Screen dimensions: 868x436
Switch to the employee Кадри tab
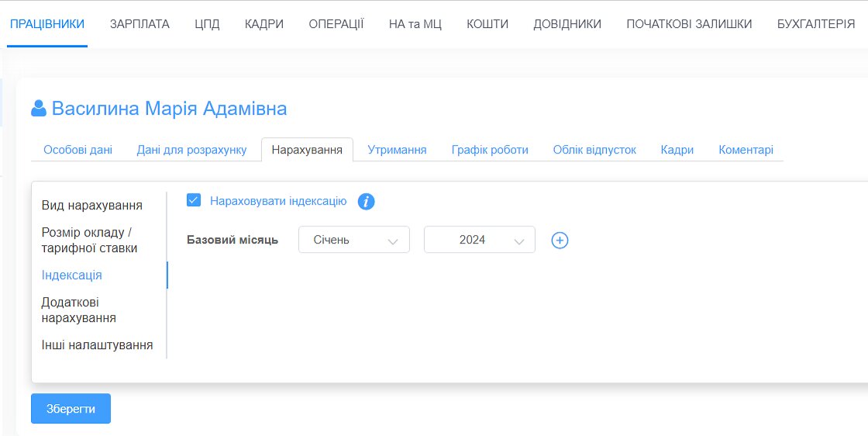tap(677, 150)
